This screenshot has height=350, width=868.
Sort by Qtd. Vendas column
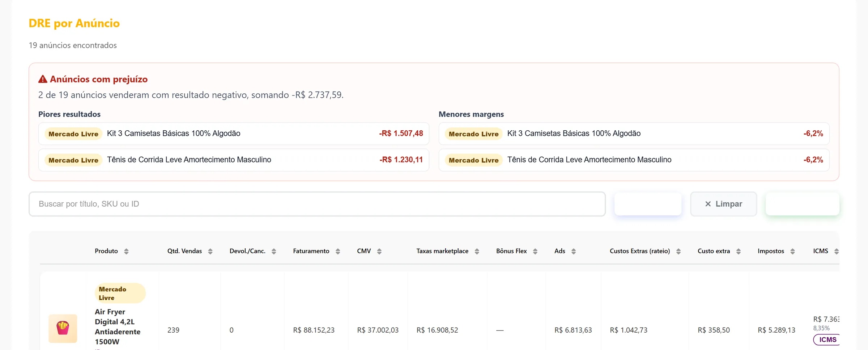(x=190, y=251)
